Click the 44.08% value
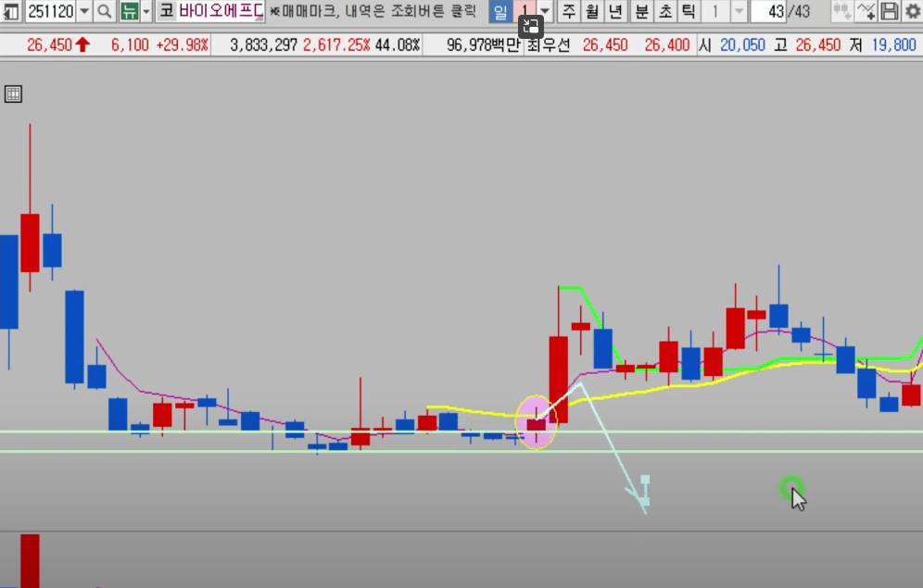This screenshot has height=588, width=923. pyautogui.click(x=398, y=45)
